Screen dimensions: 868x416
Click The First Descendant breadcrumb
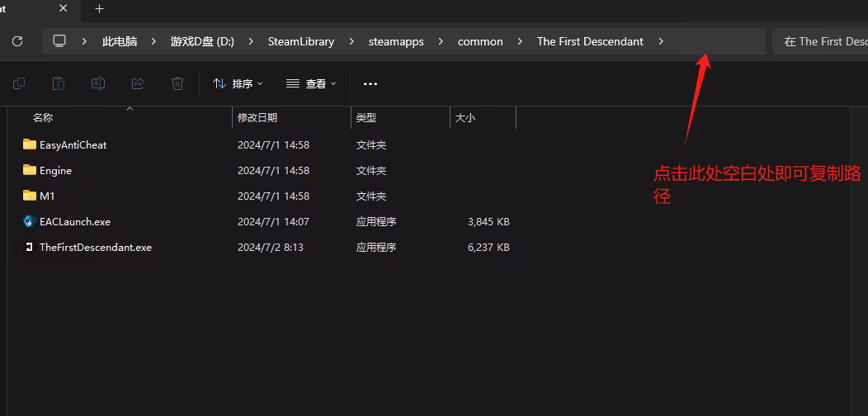click(x=590, y=41)
